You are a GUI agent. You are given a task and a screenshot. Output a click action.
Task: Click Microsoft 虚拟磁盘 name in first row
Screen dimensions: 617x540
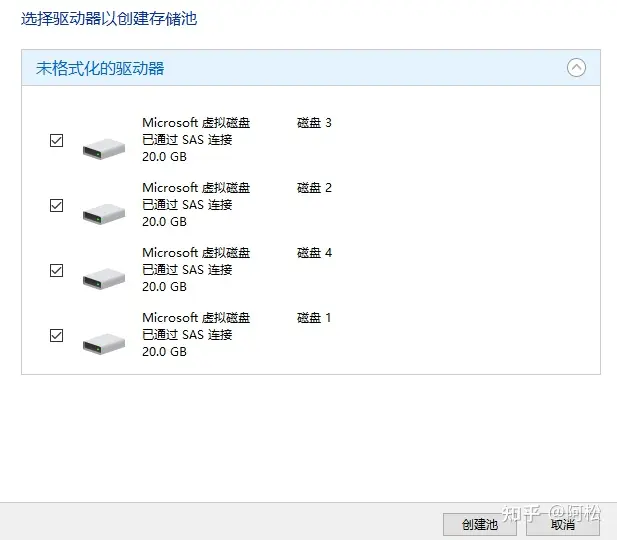click(x=196, y=123)
